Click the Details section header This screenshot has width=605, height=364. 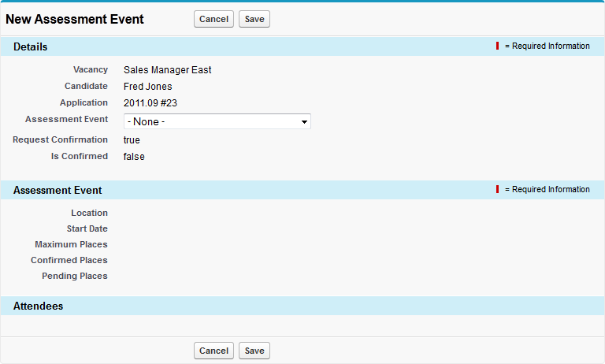[x=31, y=46]
